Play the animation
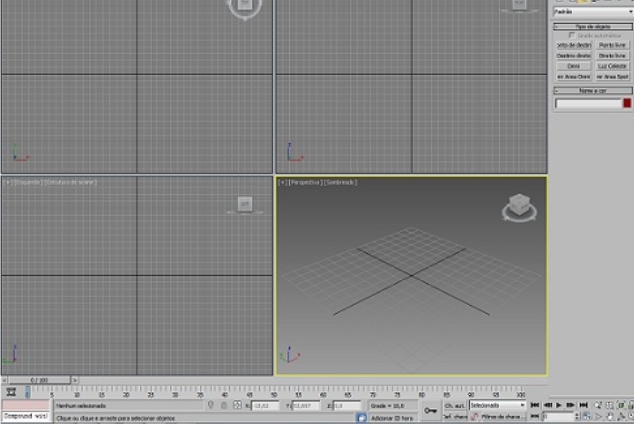634x426 pixels. (x=559, y=405)
